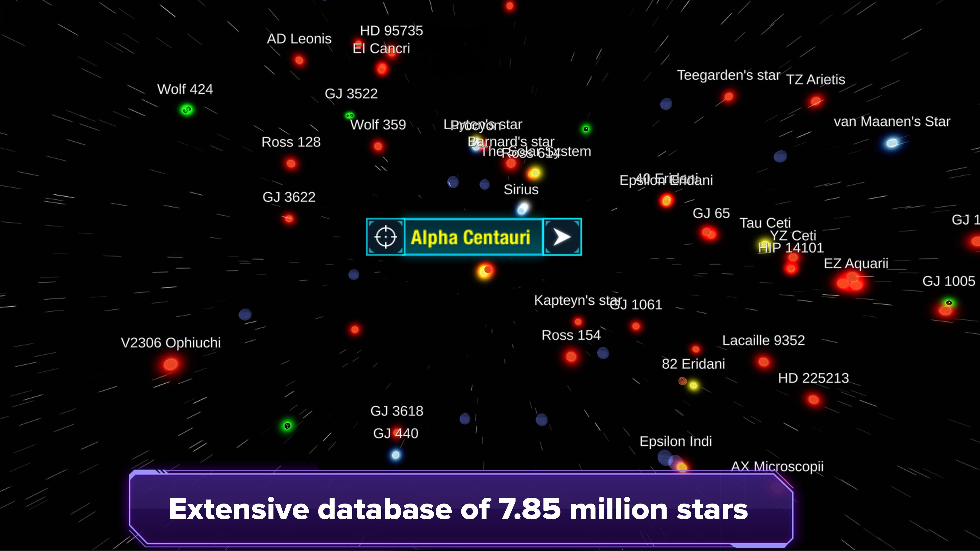Select the green Wolf 424 star
This screenshot has height=551, width=980.
tap(186, 110)
